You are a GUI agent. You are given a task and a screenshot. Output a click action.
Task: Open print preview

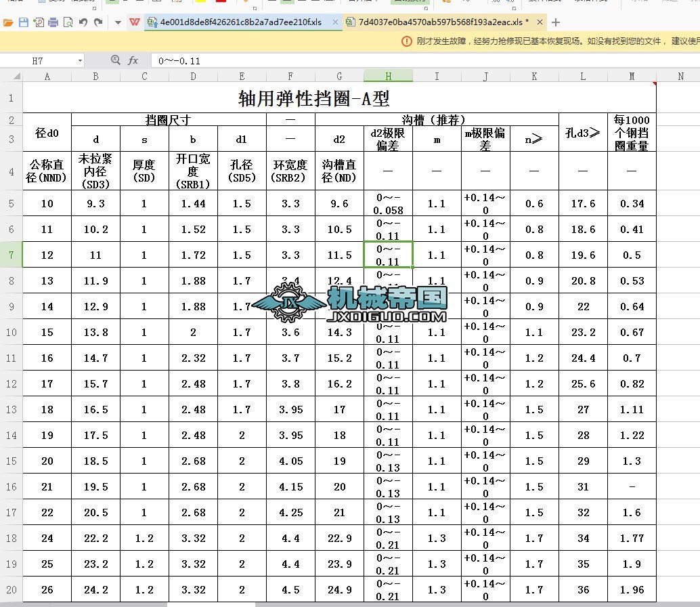68,22
